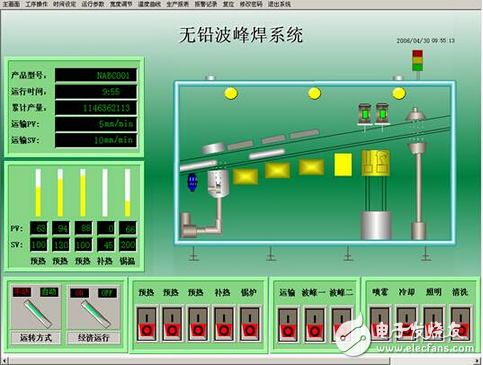Toggle the 运输 rocker switch

tap(288, 325)
